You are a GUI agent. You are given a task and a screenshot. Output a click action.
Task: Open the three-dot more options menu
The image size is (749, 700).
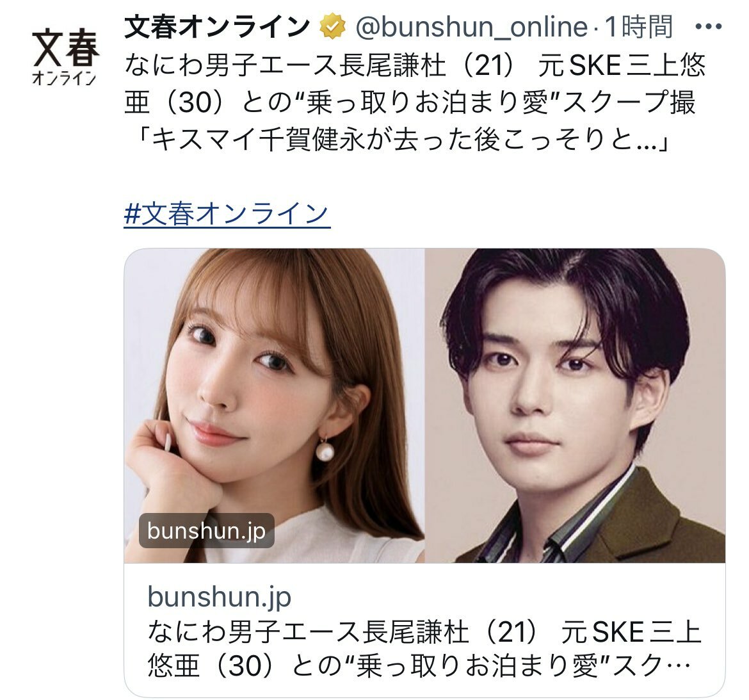pos(709,26)
